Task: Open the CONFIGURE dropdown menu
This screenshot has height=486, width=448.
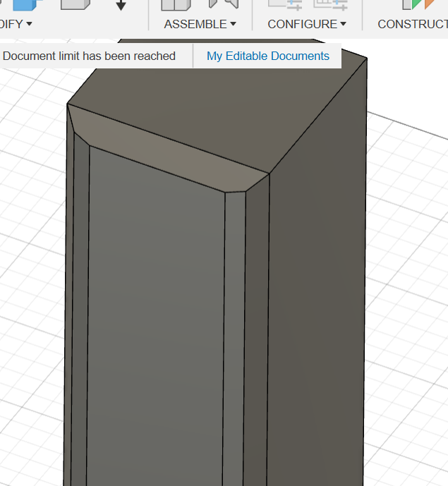Action: pos(307,24)
